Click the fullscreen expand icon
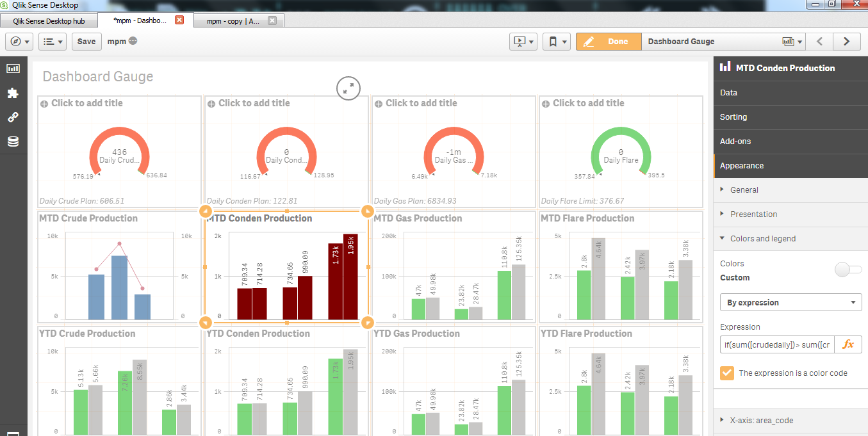Viewport: 868px width, 436px height. pyautogui.click(x=348, y=89)
